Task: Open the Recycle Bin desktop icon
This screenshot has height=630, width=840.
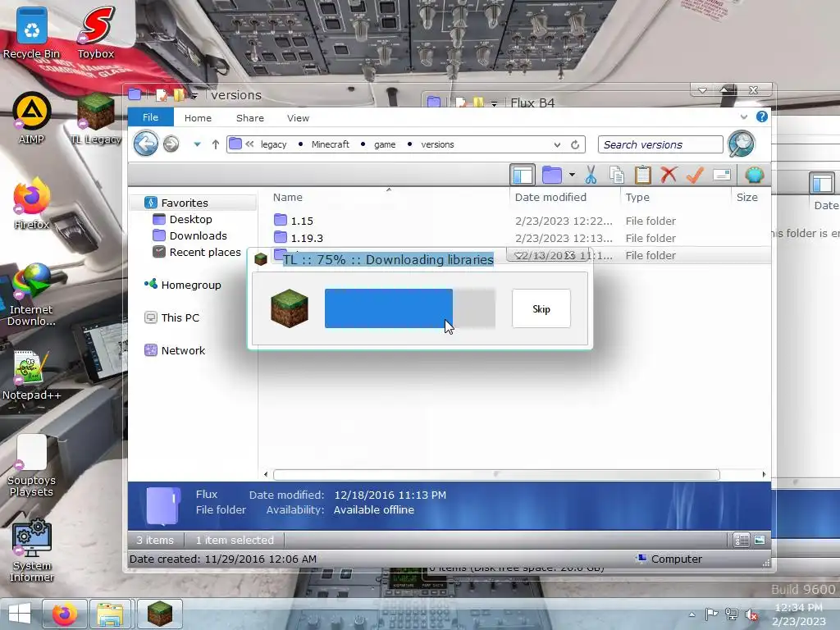Action: [32, 32]
